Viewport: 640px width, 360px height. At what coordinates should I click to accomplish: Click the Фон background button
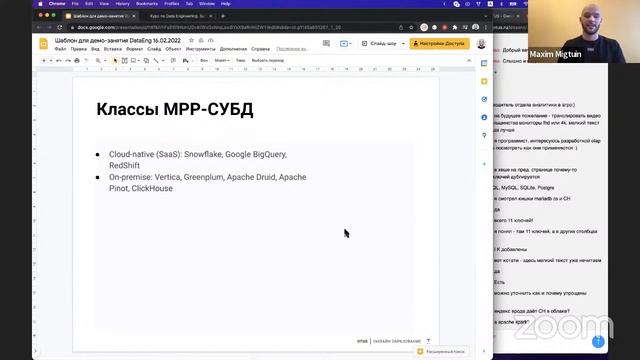204,60
